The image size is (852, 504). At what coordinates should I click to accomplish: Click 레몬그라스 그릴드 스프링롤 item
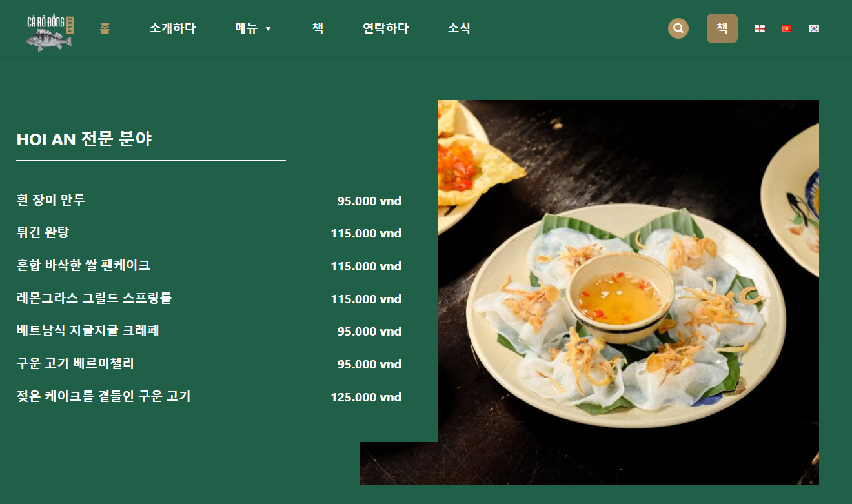click(x=94, y=298)
